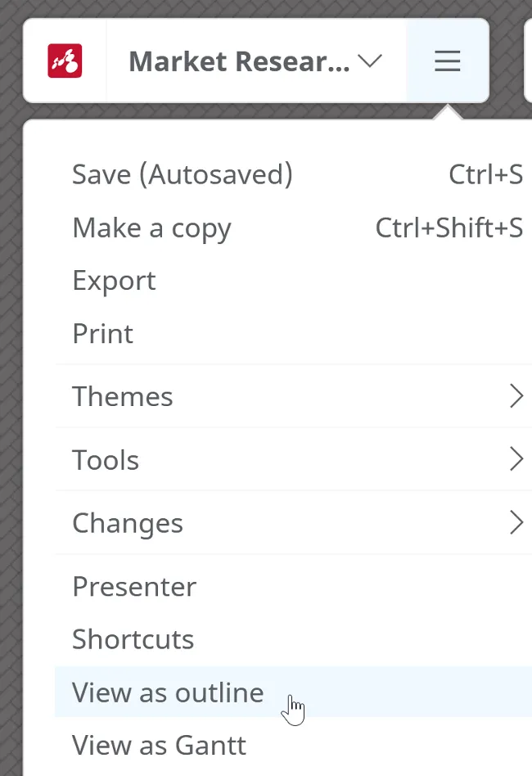This screenshot has width=532, height=776.
Task: Expand the Changes submenu arrow
Action: click(516, 523)
